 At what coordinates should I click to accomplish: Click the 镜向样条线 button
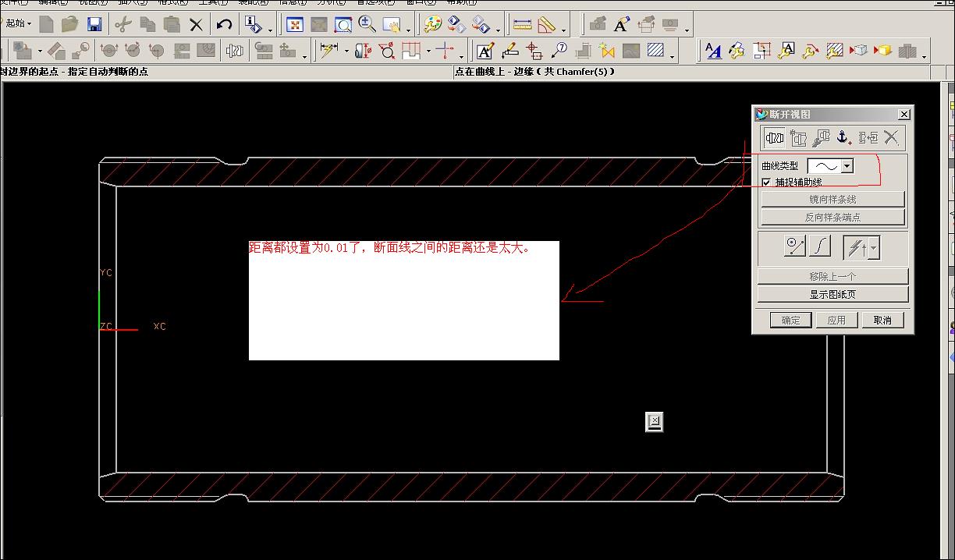833,200
